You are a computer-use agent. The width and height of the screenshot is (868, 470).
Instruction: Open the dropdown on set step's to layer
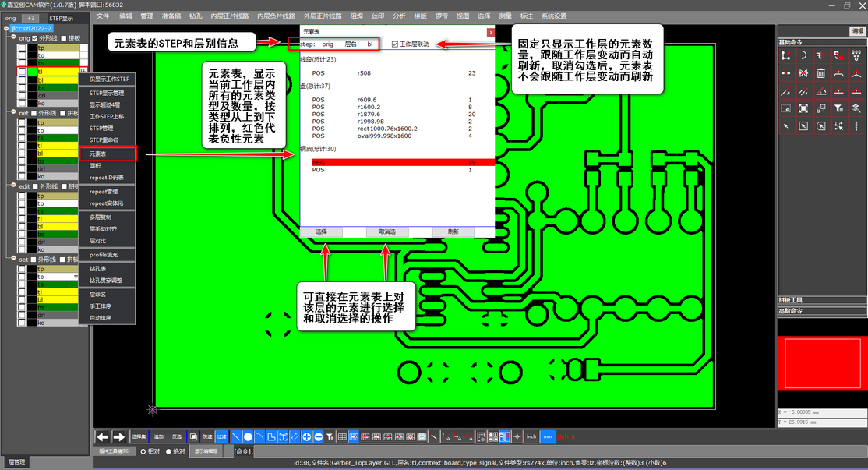click(76, 277)
